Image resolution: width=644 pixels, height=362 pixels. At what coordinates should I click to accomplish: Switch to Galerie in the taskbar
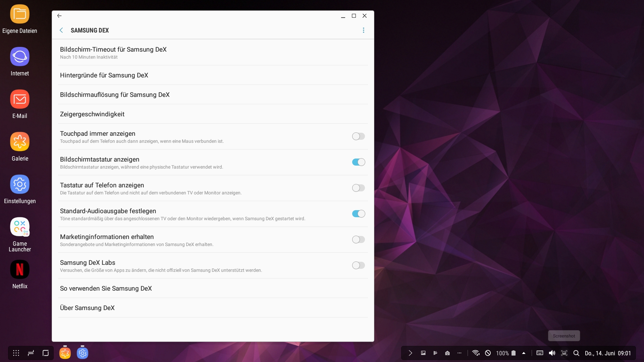tap(65, 353)
